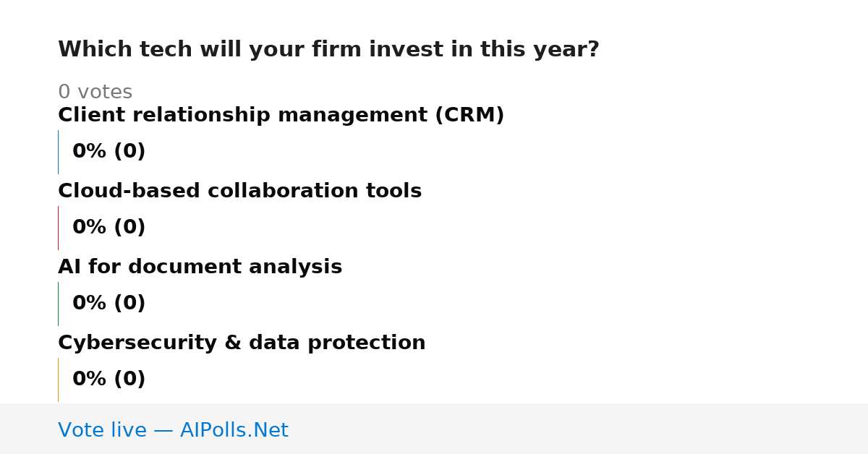Screen dimensions: 868x454
Task: Open the Vote live — AIPolls.Net link
Action: (x=173, y=430)
